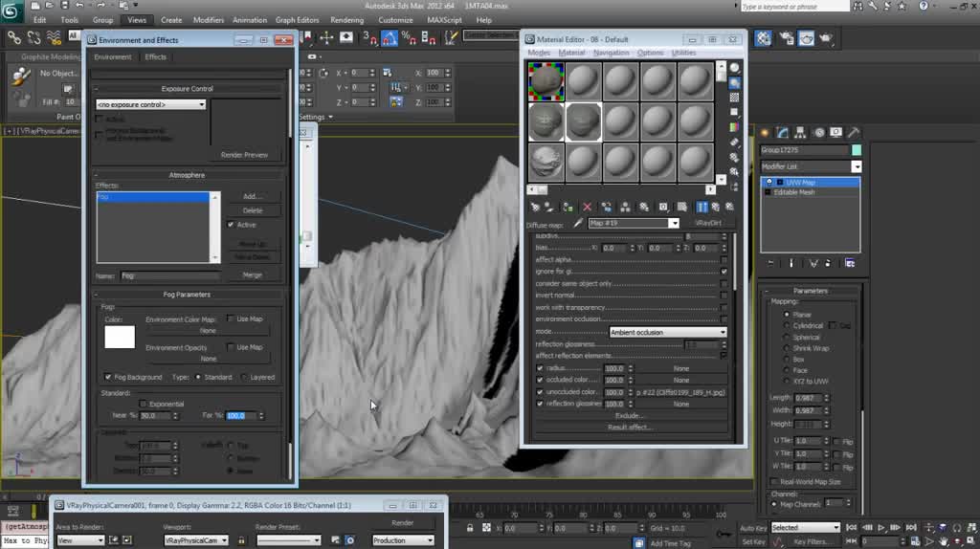Open Material Editor icon in main toolbar
The image size is (980, 549).
pyautogui.click(x=763, y=38)
